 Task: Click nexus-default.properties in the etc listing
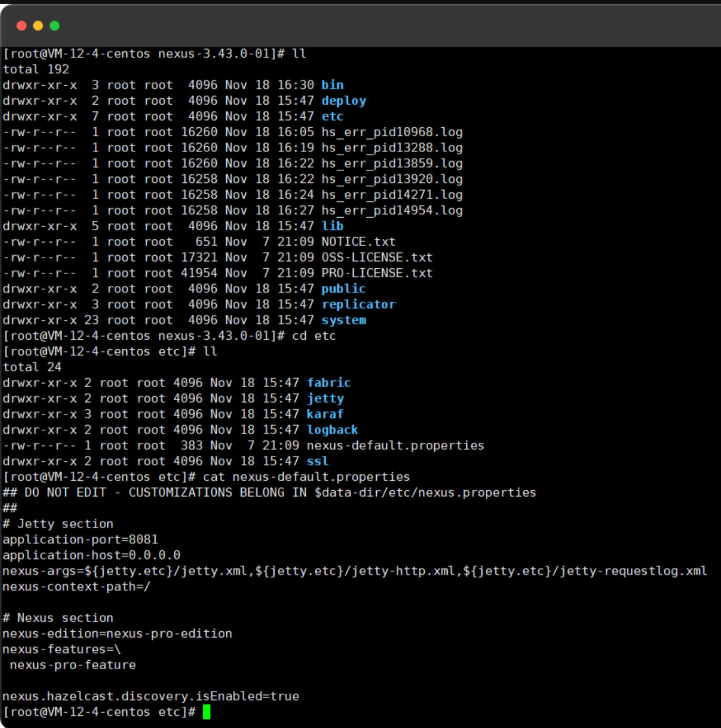pos(395,446)
